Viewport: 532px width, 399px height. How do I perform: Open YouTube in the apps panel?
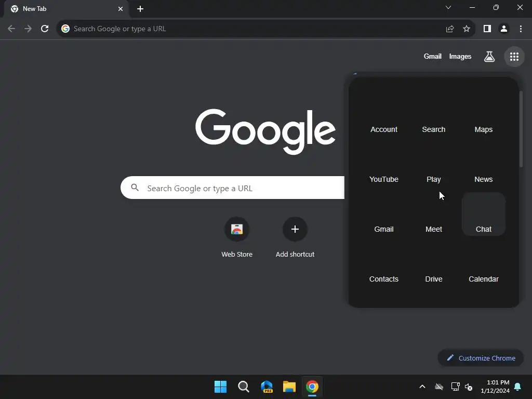coord(384,165)
